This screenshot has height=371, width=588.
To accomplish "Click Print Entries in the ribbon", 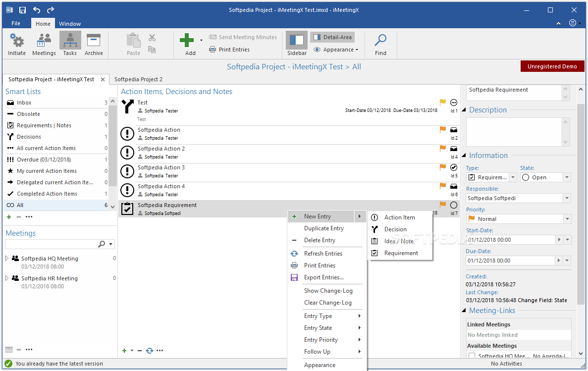I will [229, 50].
